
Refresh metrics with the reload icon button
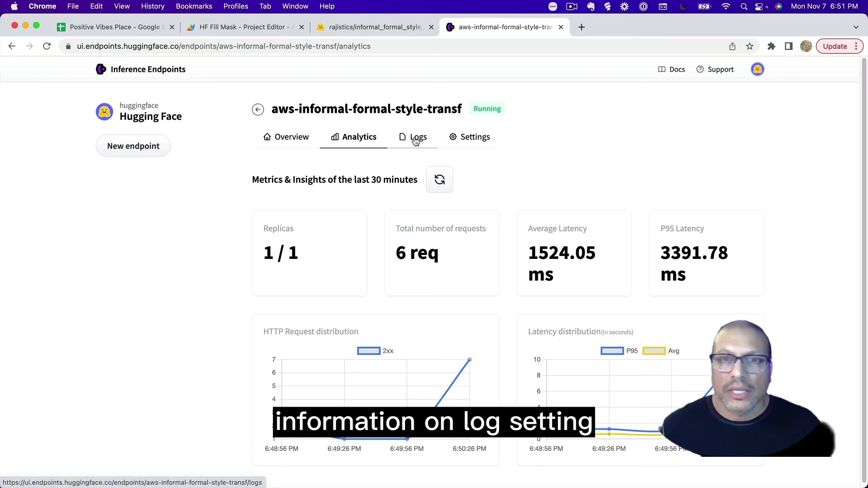(x=439, y=179)
